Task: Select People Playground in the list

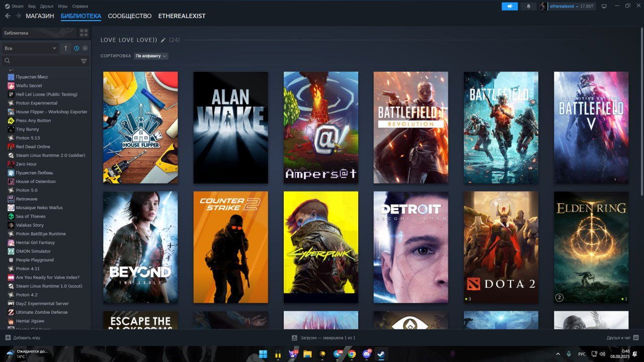Action: coord(35,260)
